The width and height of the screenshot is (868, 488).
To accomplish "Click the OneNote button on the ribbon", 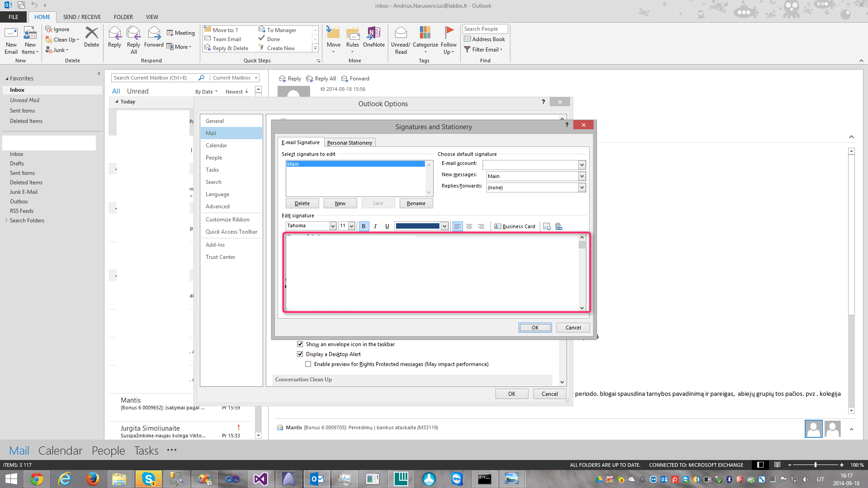I will pos(373,40).
